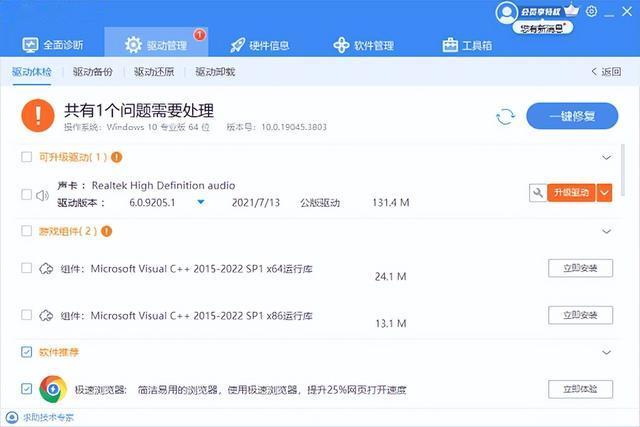Open the settings gear icon
The width and height of the screenshot is (640, 427).
(591, 11)
